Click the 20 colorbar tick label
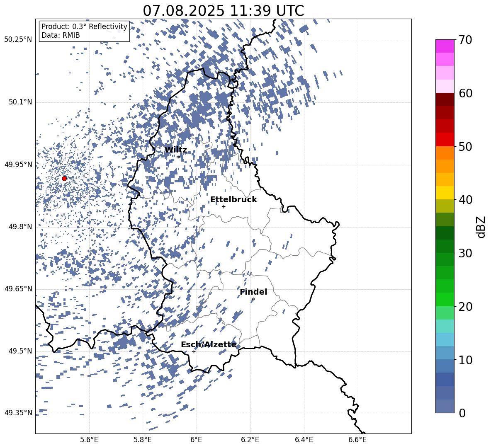Screen dimensions: 491x448 pos(465,307)
